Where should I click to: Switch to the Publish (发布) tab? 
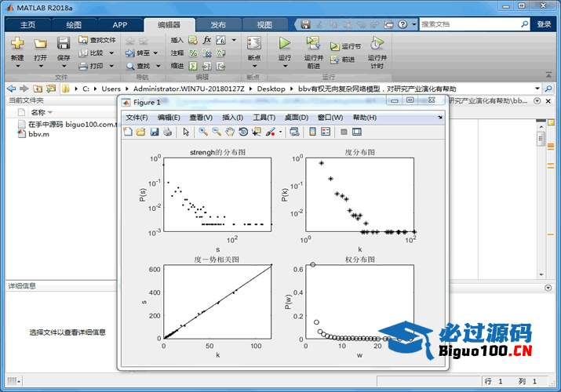(218, 24)
